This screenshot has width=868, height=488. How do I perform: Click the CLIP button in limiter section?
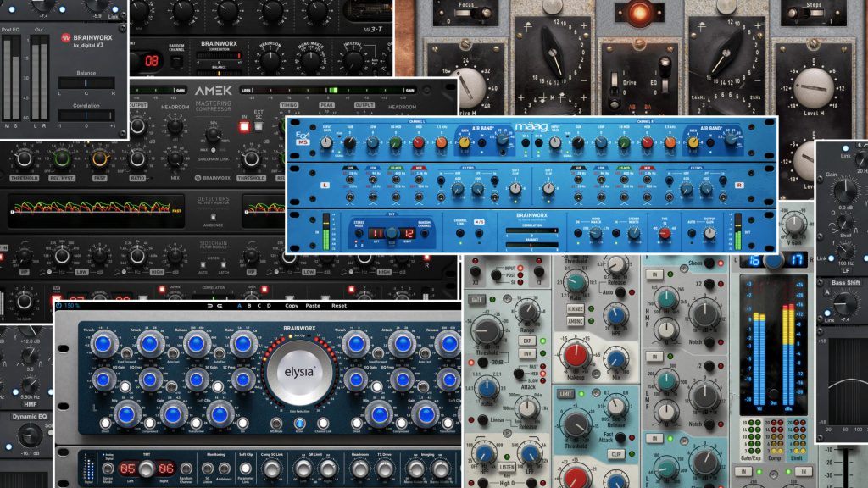[x=616, y=454]
